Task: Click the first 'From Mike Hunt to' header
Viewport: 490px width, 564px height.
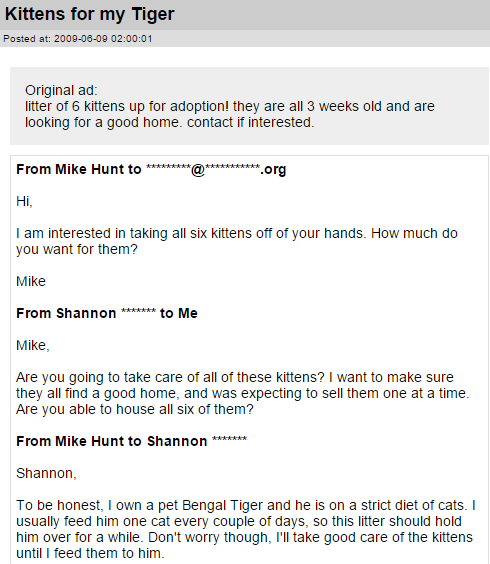Action: pyautogui.click(x=79, y=169)
